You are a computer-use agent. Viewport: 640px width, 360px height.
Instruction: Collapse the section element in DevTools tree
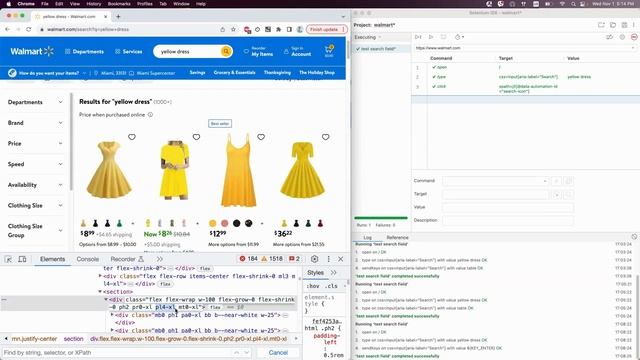(100, 292)
